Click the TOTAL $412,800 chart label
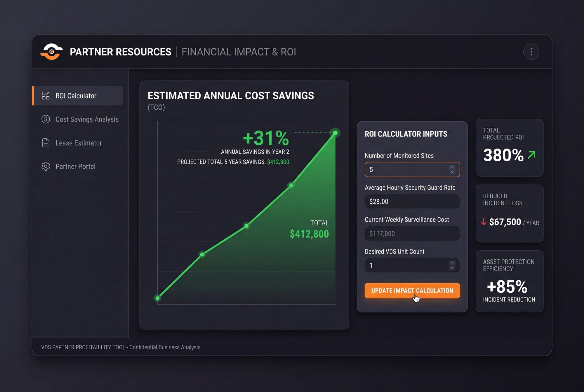The image size is (584, 392). pyautogui.click(x=309, y=229)
